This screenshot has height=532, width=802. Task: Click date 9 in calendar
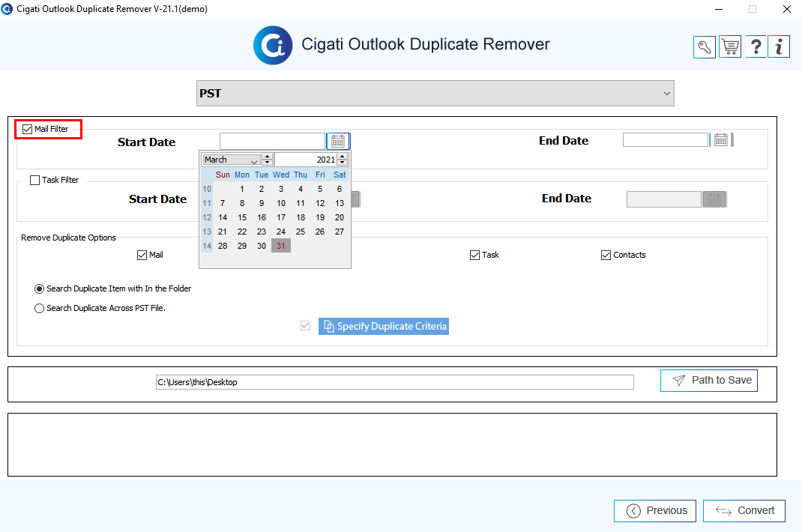(262, 203)
